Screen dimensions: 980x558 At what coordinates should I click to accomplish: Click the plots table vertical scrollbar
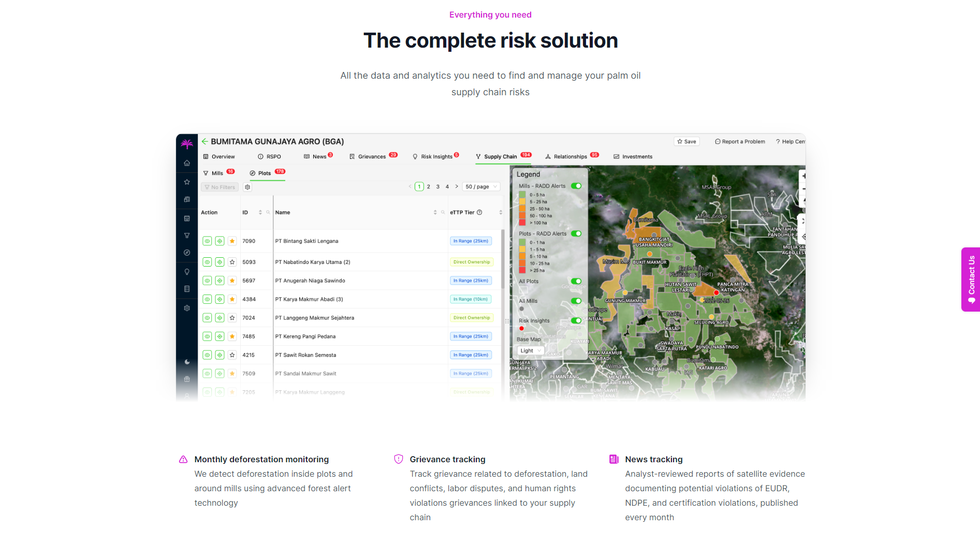(503, 259)
